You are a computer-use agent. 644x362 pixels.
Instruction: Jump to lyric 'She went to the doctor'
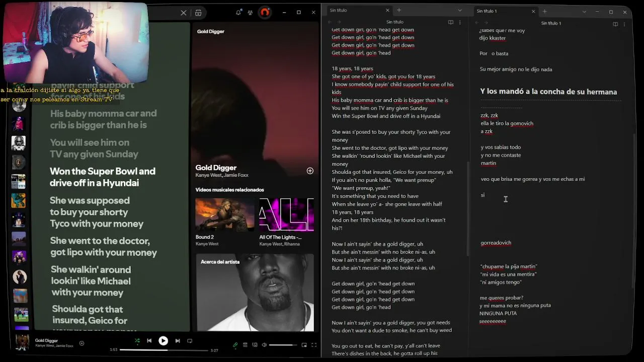[x=104, y=246]
